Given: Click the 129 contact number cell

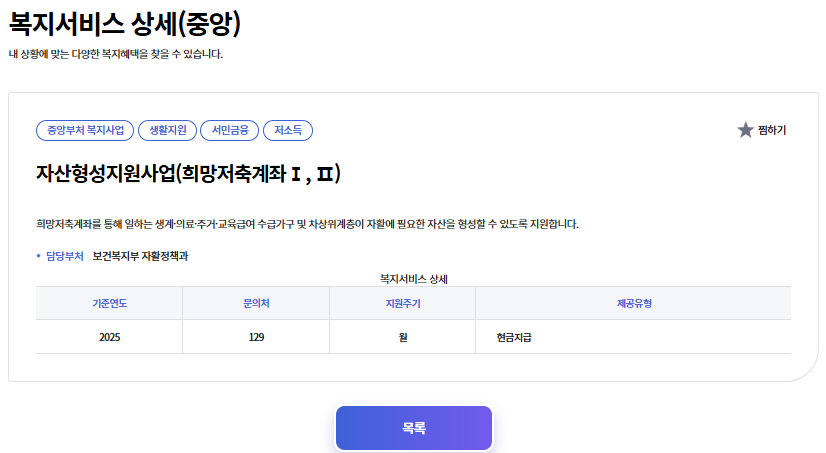Looking at the screenshot, I should [256, 337].
